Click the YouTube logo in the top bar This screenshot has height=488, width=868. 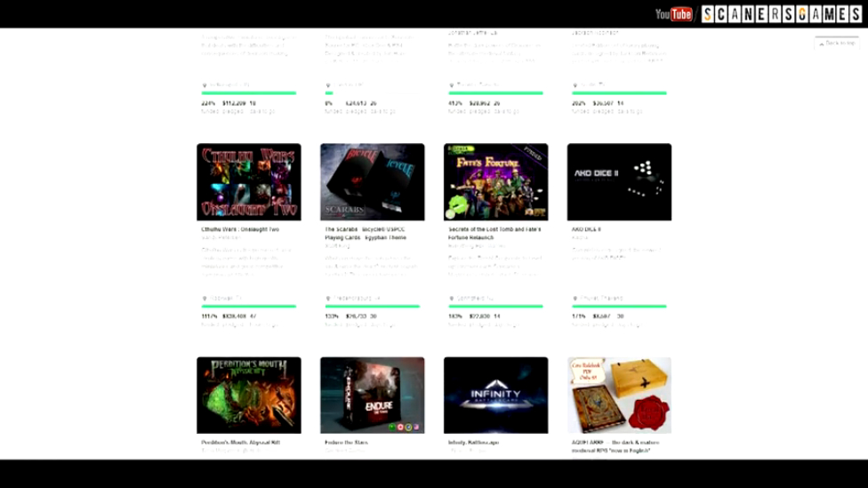(x=674, y=14)
